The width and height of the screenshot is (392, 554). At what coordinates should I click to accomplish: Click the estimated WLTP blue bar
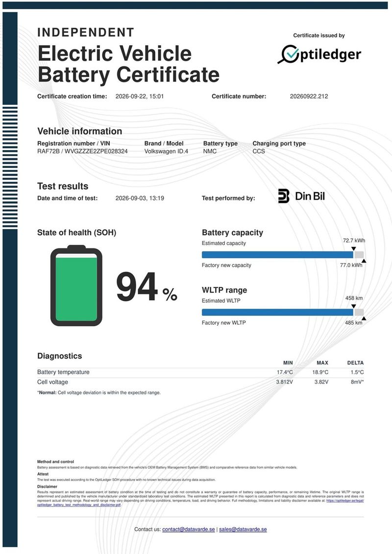[277, 313]
